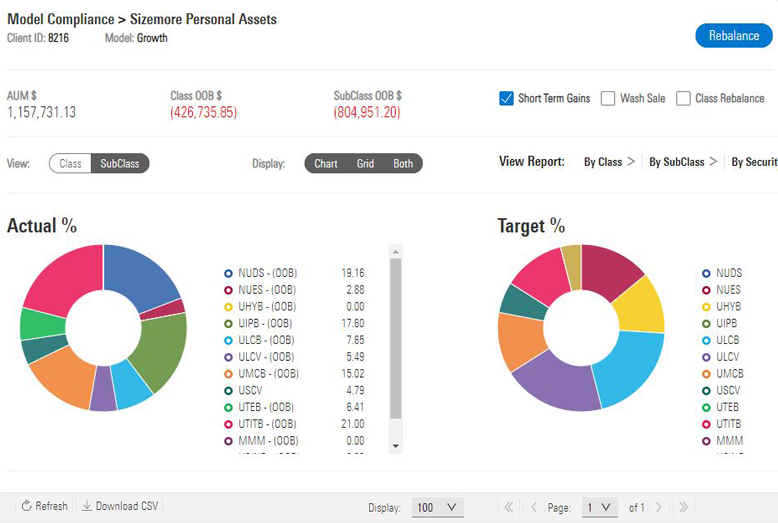Click the NUES legend marker in the Actual list
Screen dimensions: 778x523
[x=228, y=290]
